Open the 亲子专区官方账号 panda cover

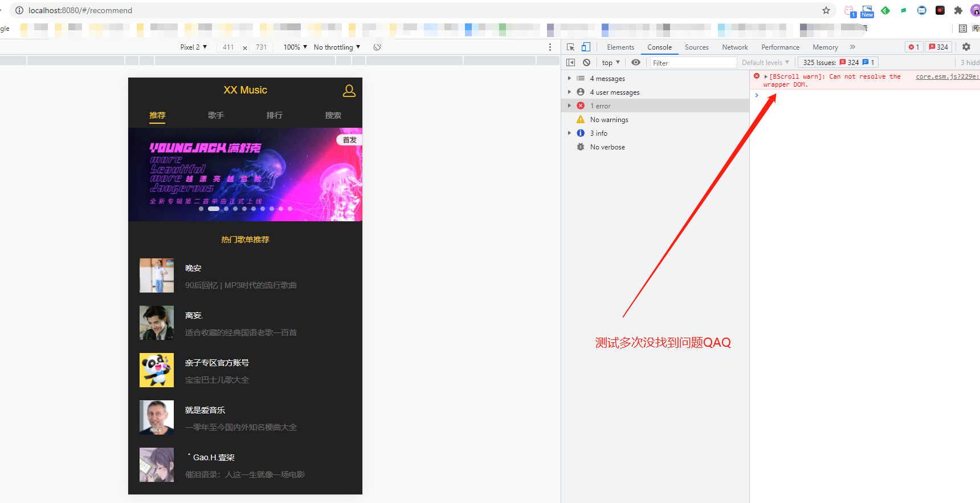point(157,370)
